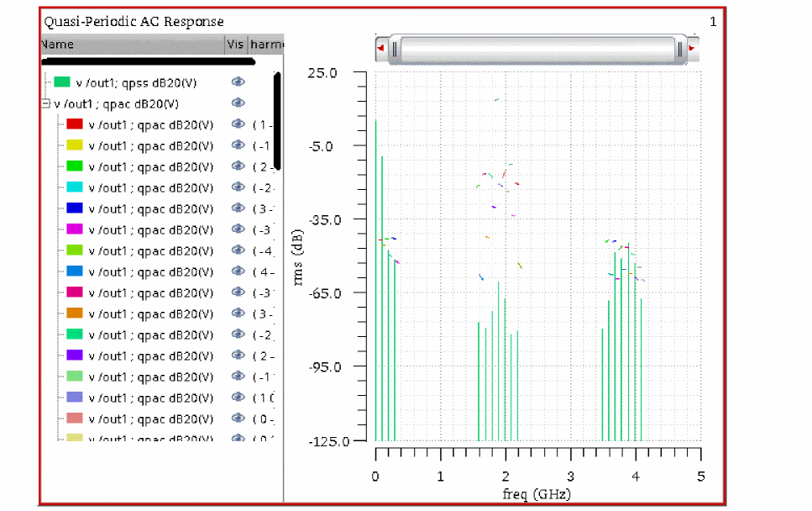Click the Vis column header
Screen dimensions: 812x511
coord(236,44)
